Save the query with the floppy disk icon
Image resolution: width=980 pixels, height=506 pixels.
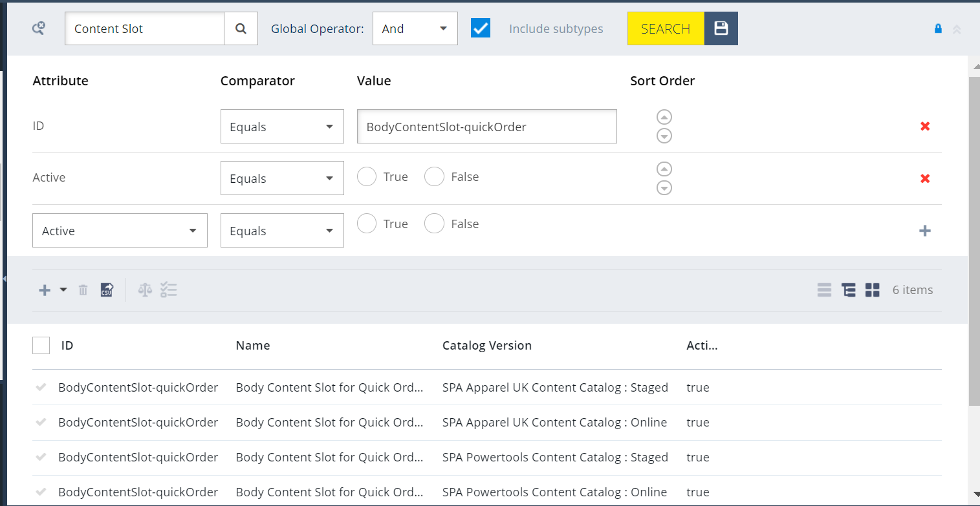point(721,28)
